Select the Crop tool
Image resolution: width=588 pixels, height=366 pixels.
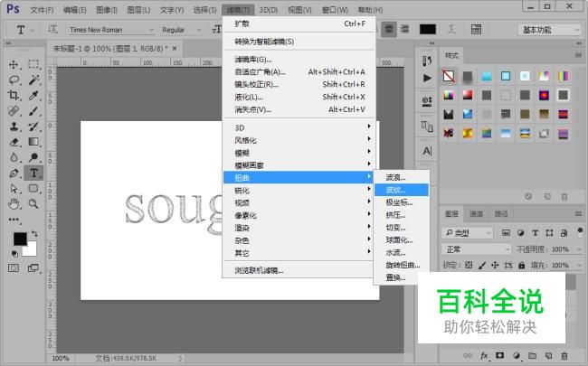(x=14, y=95)
